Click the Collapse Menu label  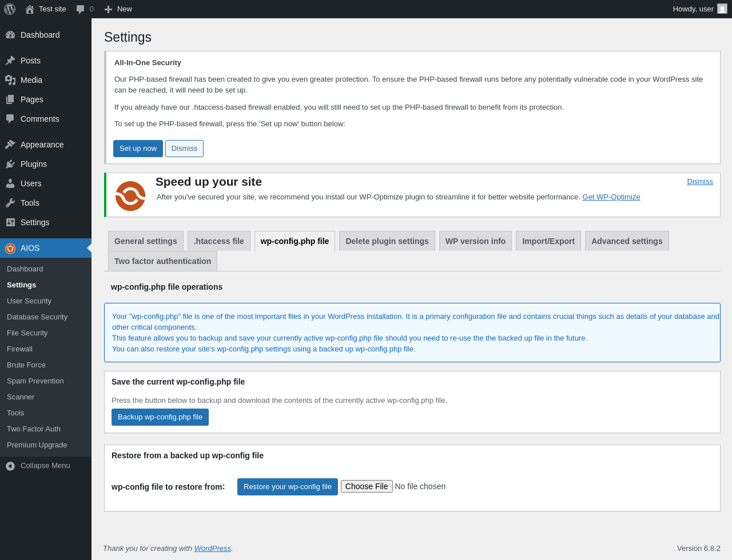tap(45, 466)
